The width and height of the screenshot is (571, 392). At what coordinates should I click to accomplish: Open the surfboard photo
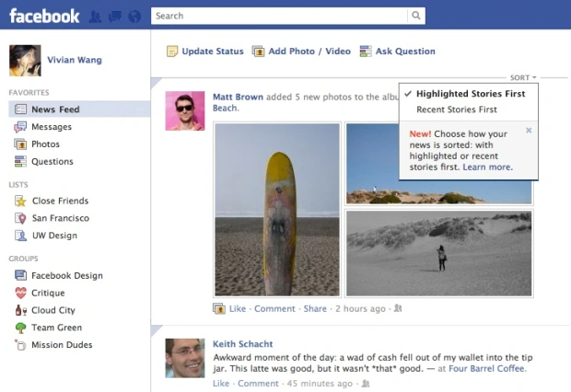click(277, 209)
